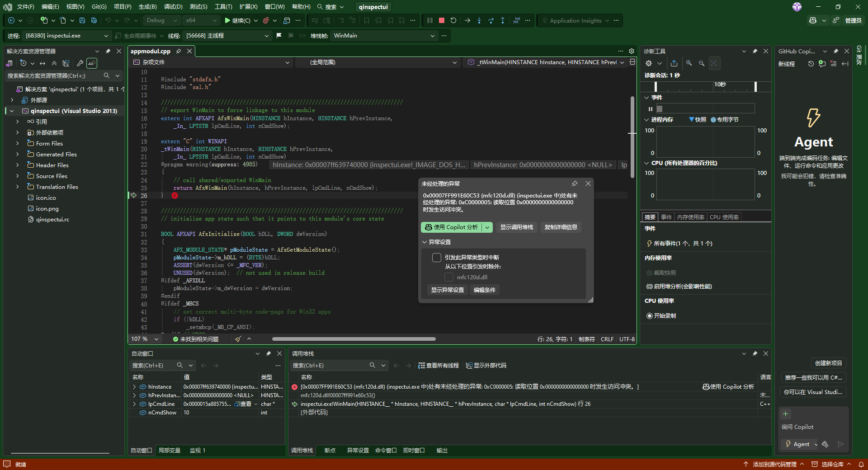
Task: Click the Zoom Out icon in Diagnostic Tools
Action: (x=702, y=63)
